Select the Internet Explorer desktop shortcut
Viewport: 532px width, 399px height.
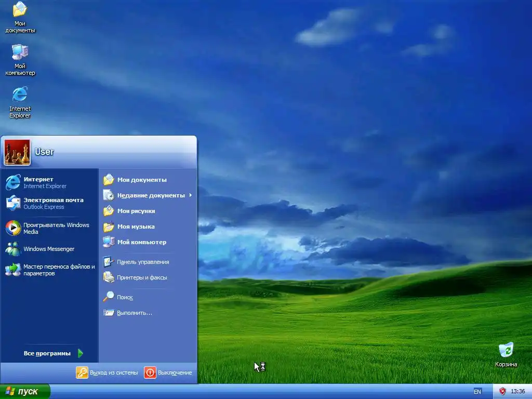coord(20,102)
